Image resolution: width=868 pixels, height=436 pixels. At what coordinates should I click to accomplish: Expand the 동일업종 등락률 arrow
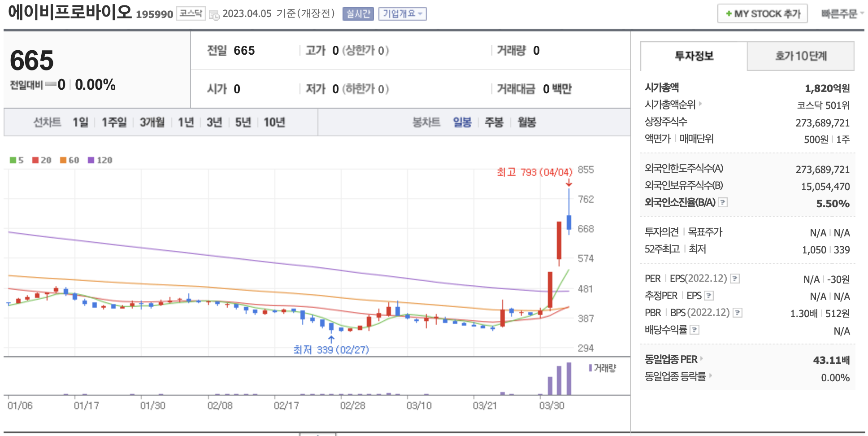(x=711, y=375)
